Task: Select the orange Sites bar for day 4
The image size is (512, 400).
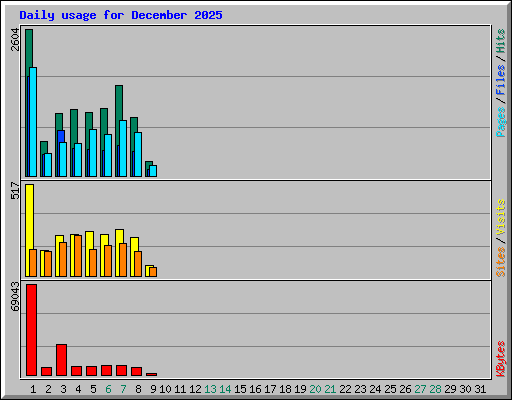Action: tap(78, 256)
